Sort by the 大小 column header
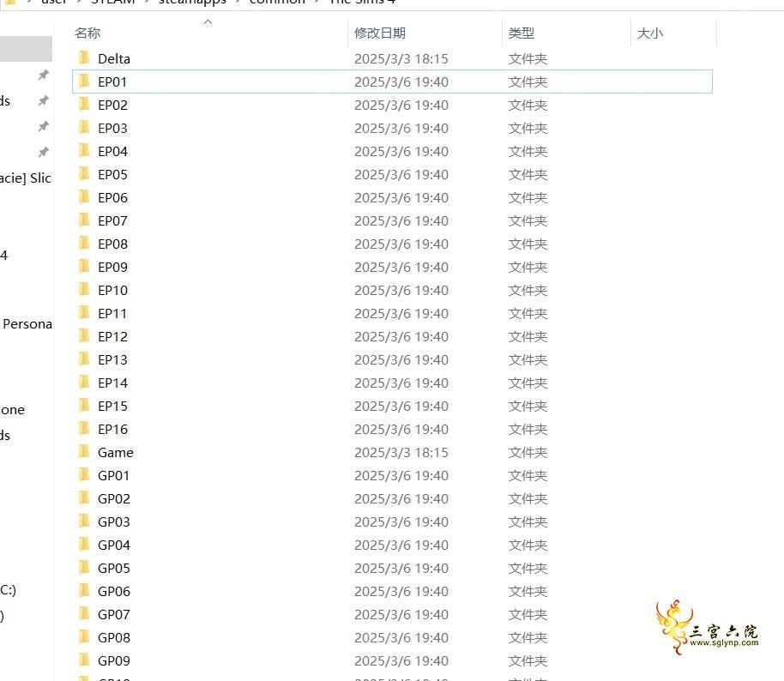Viewport: 784px width, 681px height. 649,33
